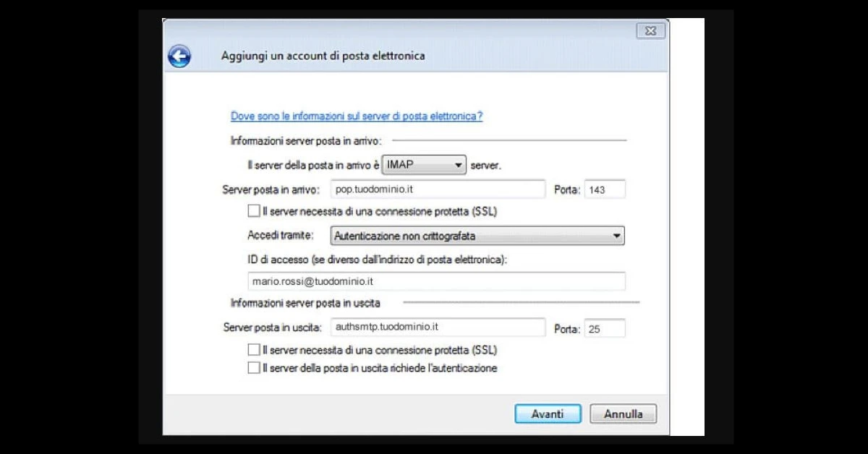Viewport: 868px width, 454px height.
Task: Select the outgoing port field showing 25
Action: 604,328
